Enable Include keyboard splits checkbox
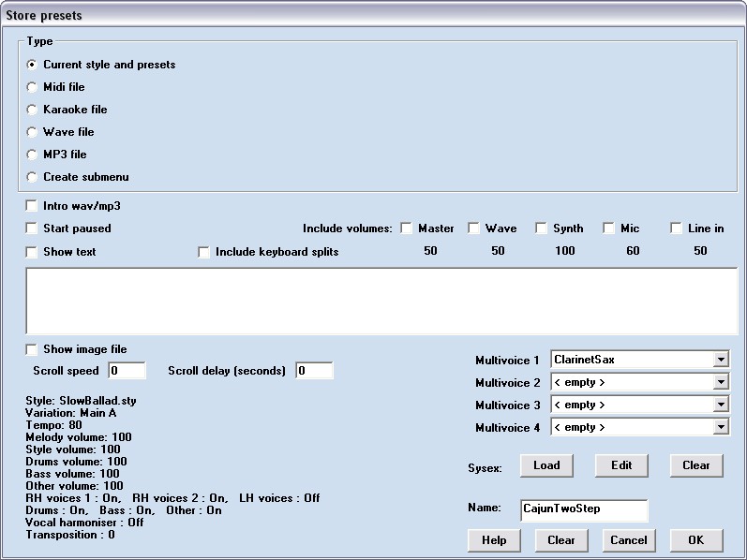Image resolution: width=747 pixels, height=560 pixels. [204, 252]
